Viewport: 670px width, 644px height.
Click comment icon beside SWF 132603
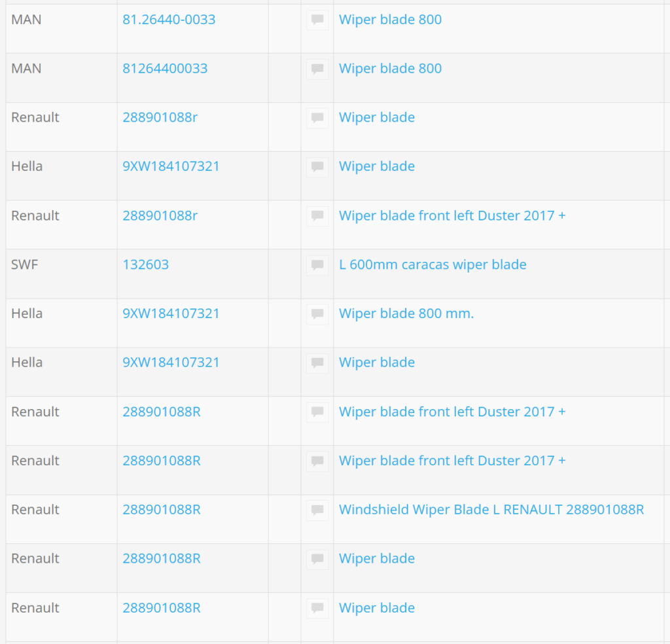pyautogui.click(x=317, y=265)
